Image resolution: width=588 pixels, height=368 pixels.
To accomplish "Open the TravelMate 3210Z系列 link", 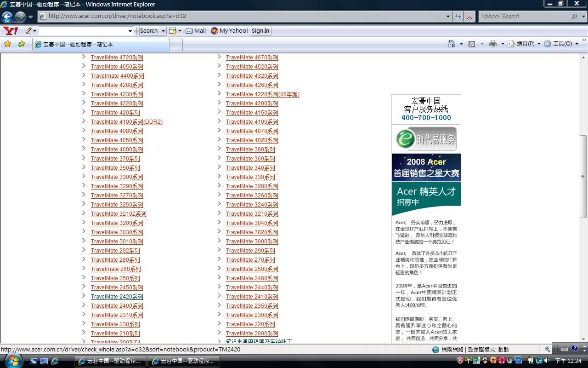I will coord(119,214).
